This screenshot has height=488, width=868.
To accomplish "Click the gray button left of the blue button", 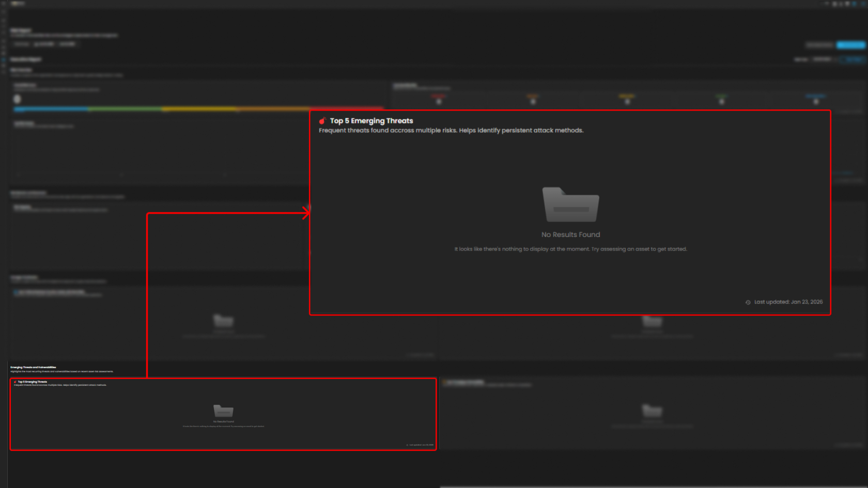I will pyautogui.click(x=819, y=45).
